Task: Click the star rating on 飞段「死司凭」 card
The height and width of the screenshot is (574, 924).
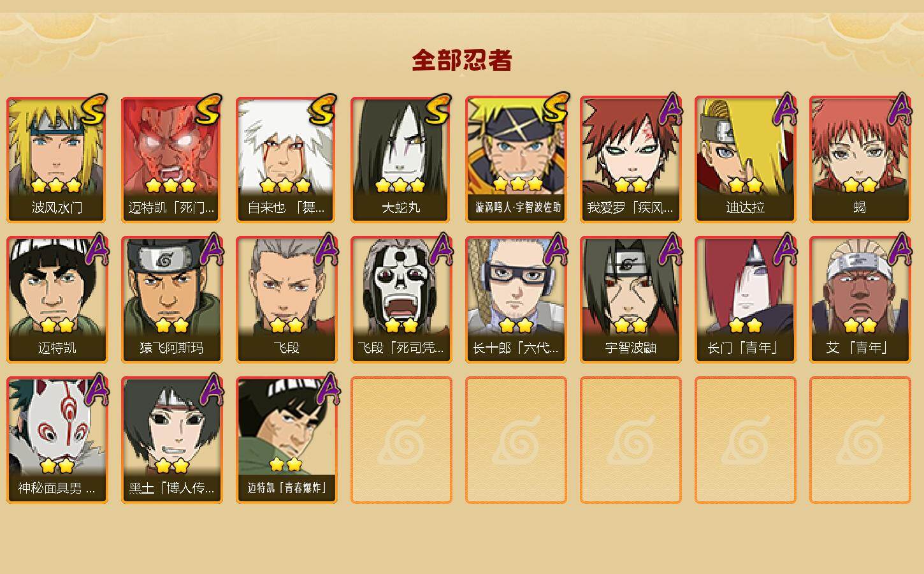Action: tap(401, 326)
